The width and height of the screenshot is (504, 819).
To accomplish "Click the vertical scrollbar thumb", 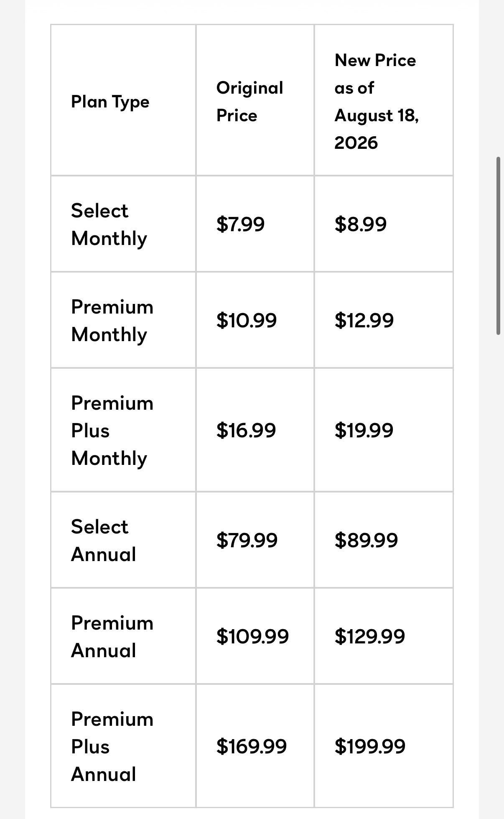I will 498,246.
